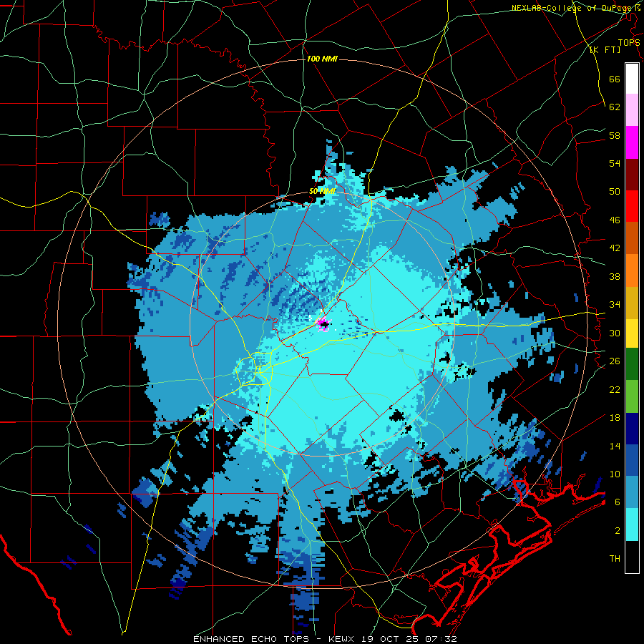Click the dark green legend swatch
644x644 pixels.
(632, 364)
